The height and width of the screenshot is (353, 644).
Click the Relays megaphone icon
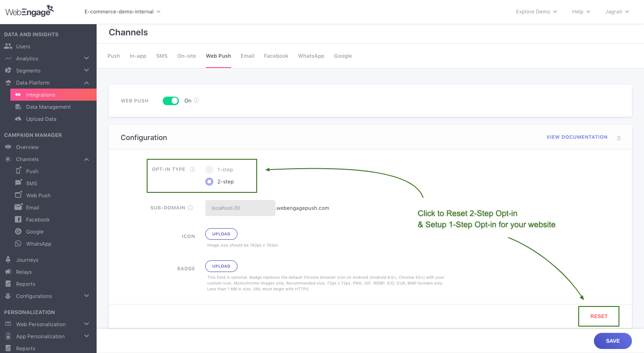8,272
